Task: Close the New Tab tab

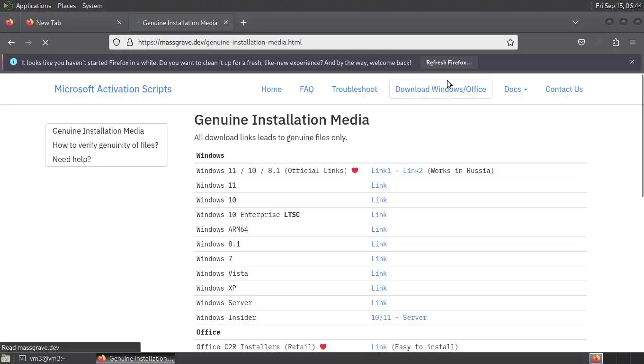Action: tap(119, 22)
